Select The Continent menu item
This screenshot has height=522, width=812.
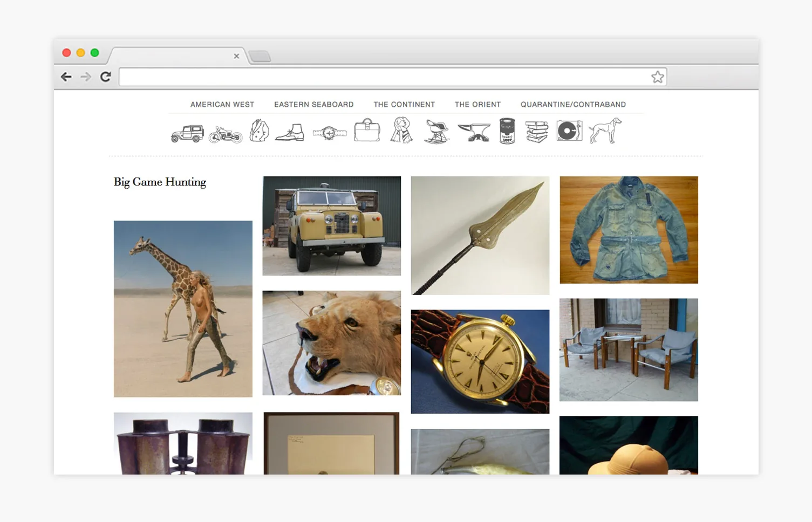tap(404, 105)
